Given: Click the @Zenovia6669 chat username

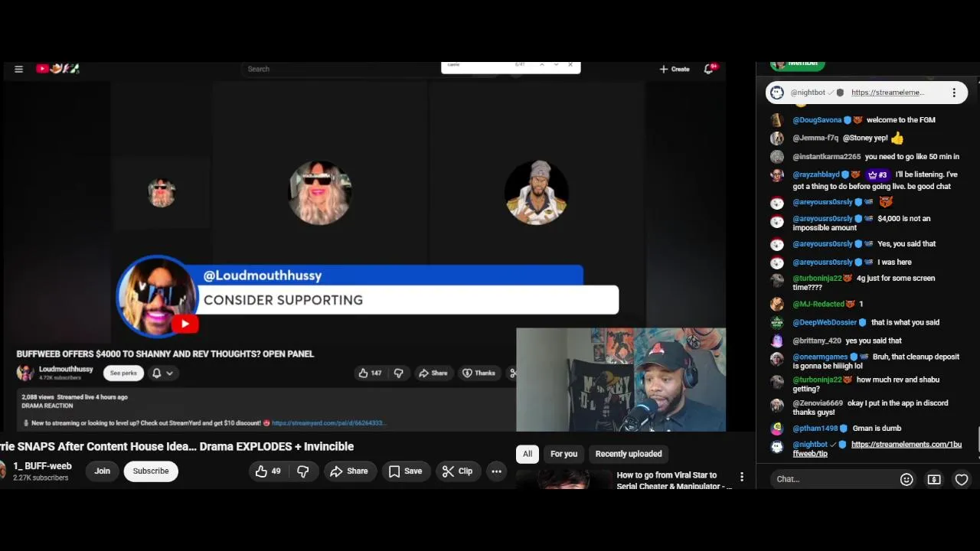Looking at the screenshot, I should tap(818, 403).
